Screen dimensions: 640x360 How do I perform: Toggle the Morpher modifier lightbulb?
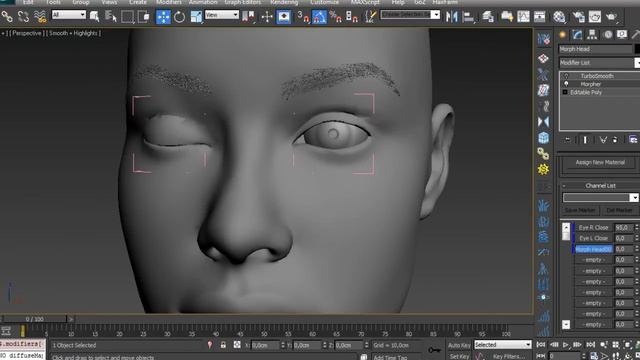coord(566,84)
